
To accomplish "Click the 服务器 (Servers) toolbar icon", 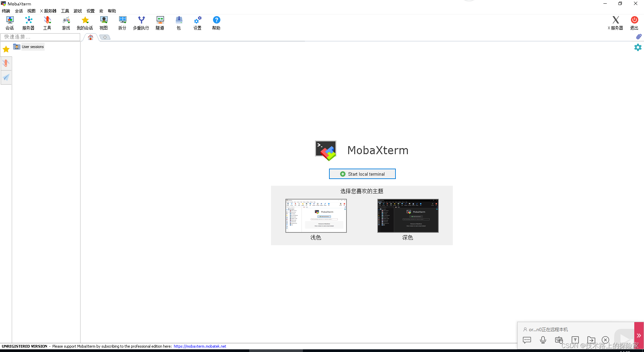I will click(29, 23).
